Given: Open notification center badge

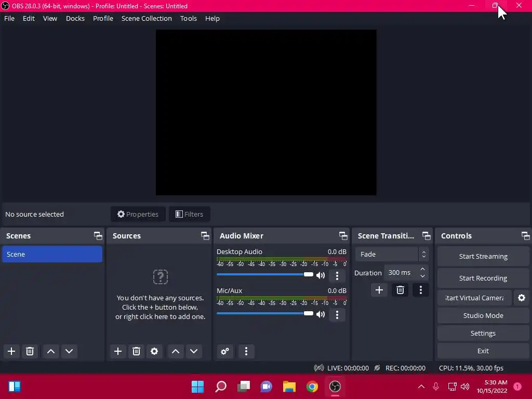Looking at the screenshot, I should [x=517, y=387].
